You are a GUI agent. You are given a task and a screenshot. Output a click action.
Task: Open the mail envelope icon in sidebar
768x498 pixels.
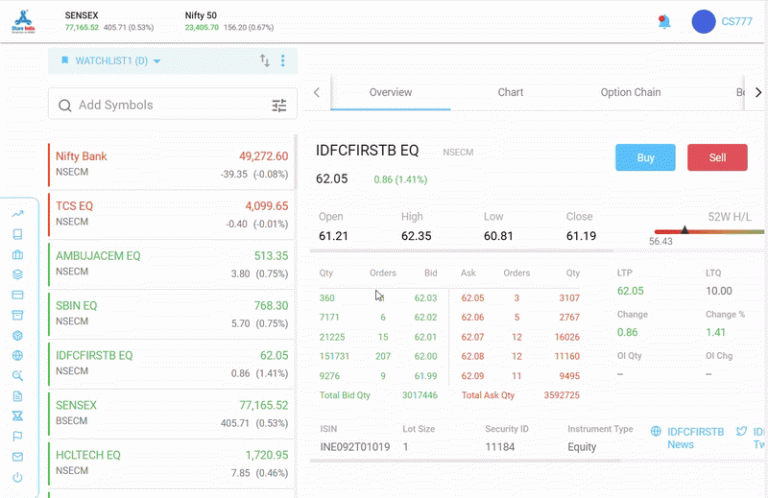(x=17, y=457)
